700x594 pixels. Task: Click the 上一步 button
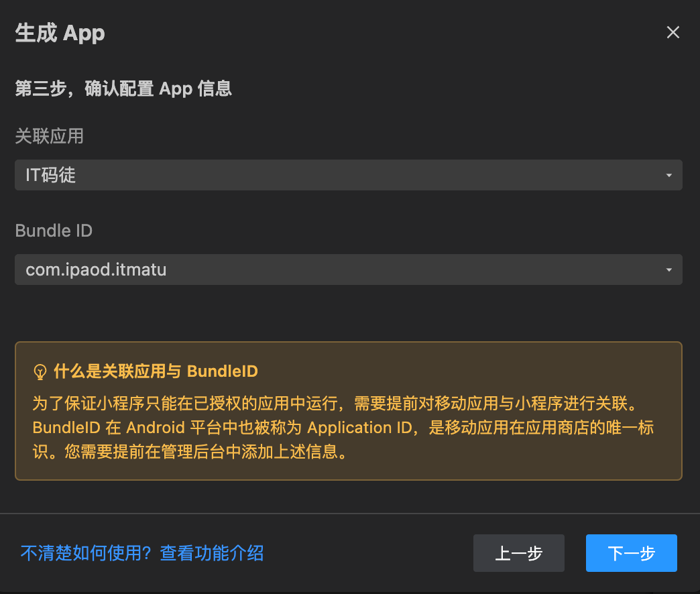click(x=518, y=553)
